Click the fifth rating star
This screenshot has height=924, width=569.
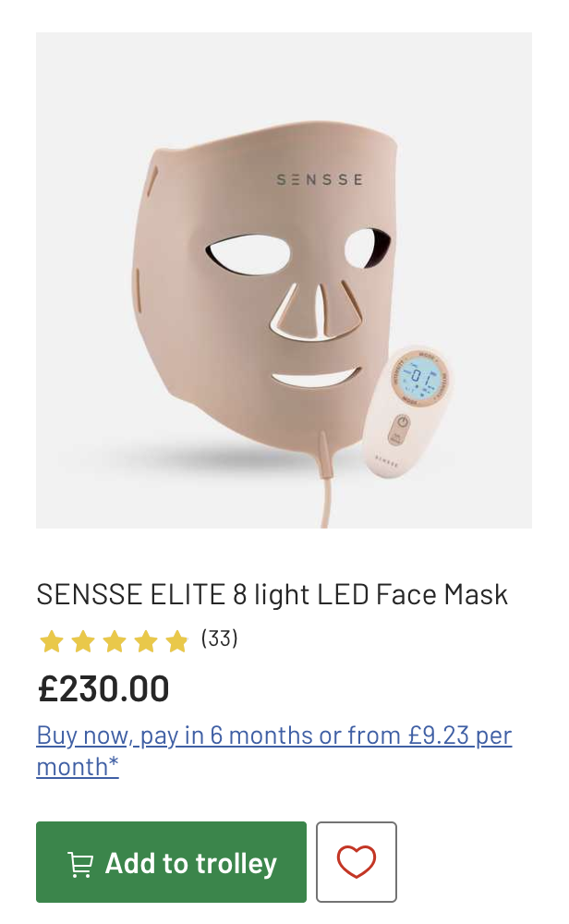pyautogui.click(x=176, y=640)
